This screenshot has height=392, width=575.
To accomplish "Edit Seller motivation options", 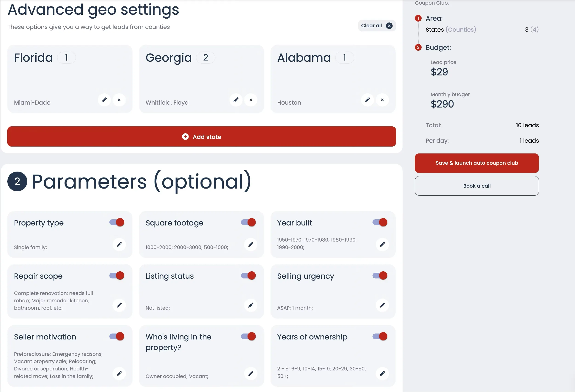I will (119, 373).
